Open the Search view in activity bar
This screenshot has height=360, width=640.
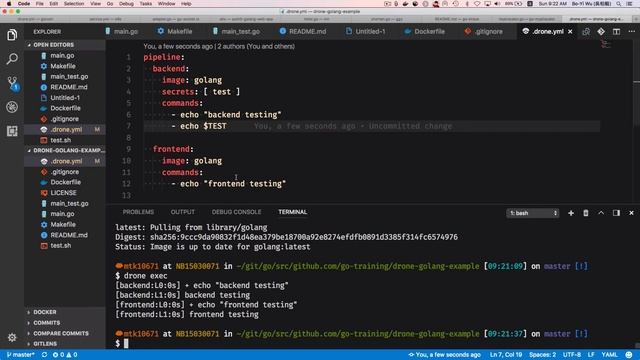tap(12, 59)
